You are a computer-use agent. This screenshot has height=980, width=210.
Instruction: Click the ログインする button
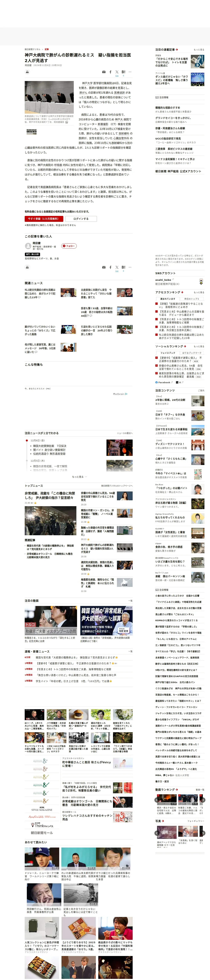click(81, 219)
